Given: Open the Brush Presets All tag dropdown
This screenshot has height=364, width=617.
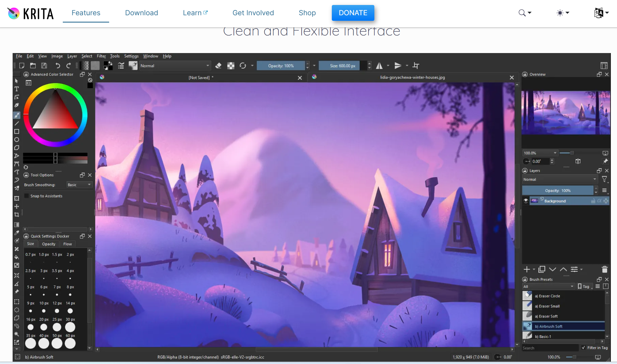Looking at the screenshot, I should click(x=548, y=287).
